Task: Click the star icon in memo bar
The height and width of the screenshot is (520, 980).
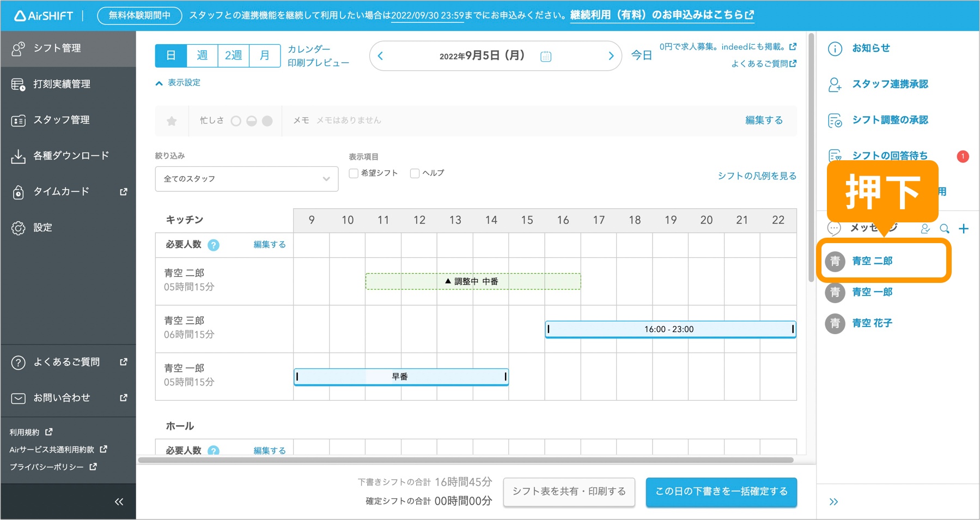Action: tap(172, 121)
